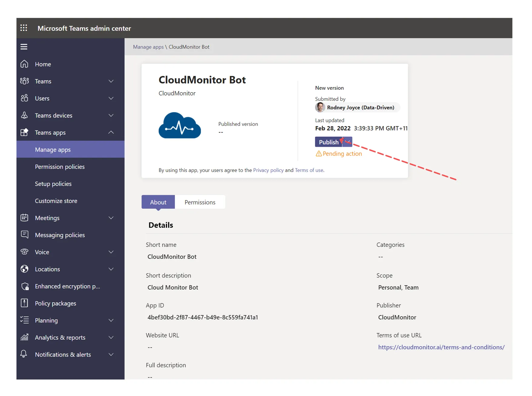Click the Teams apps icon

click(x=24, y=132)
